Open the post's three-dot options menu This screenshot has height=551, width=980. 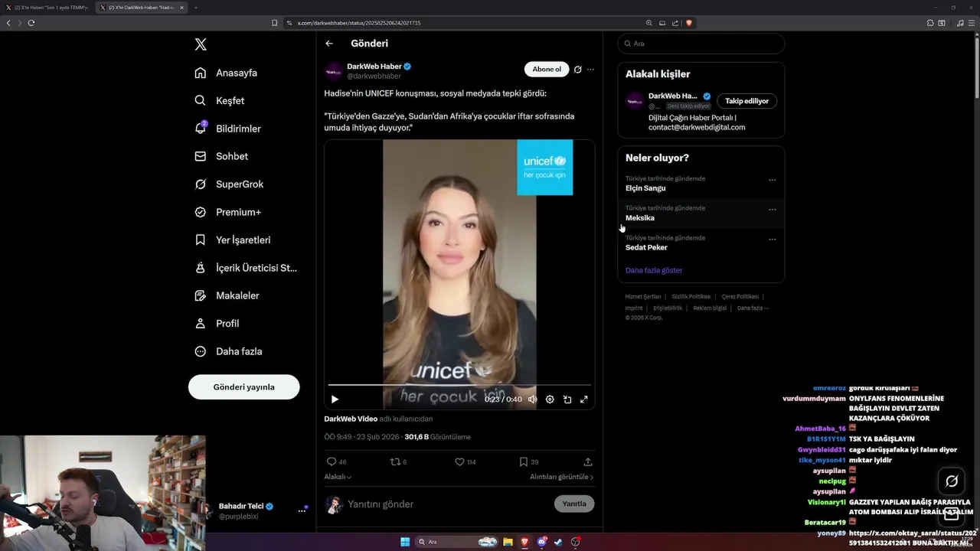(x=590, y=69)
